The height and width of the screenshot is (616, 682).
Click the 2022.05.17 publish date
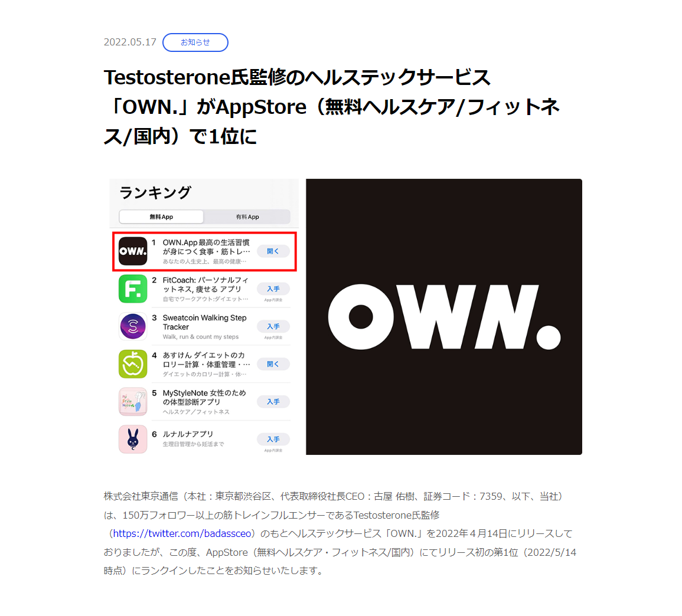[130, 42]
